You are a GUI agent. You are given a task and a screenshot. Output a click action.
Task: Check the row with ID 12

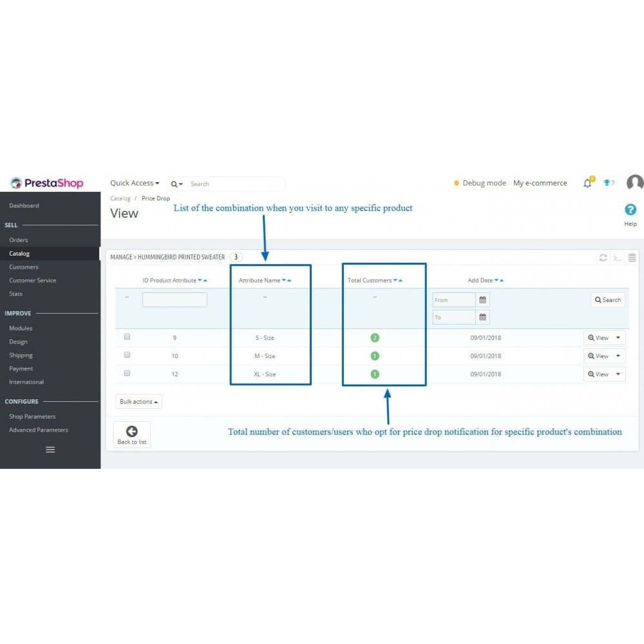click(127, 373)
